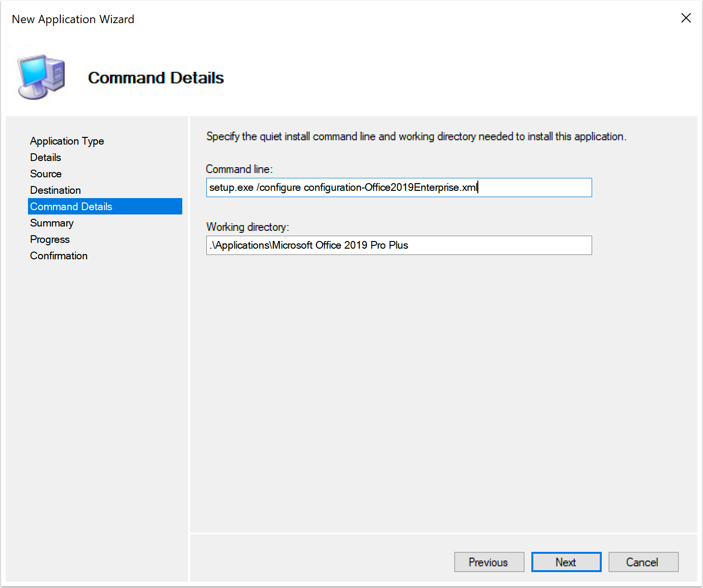The image size is (703, 588).
Task: Click the Command Details heading
Action: 156,78
